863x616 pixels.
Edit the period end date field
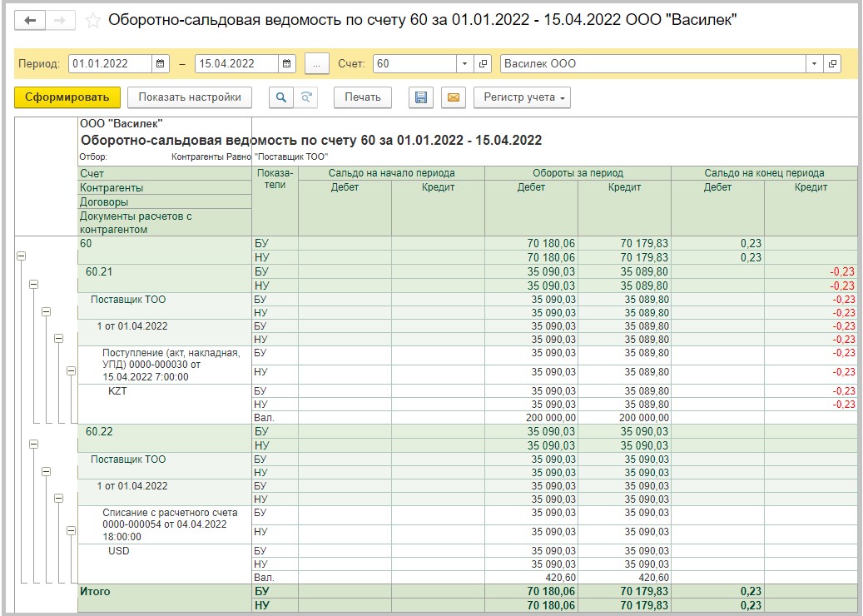[236, 64]
